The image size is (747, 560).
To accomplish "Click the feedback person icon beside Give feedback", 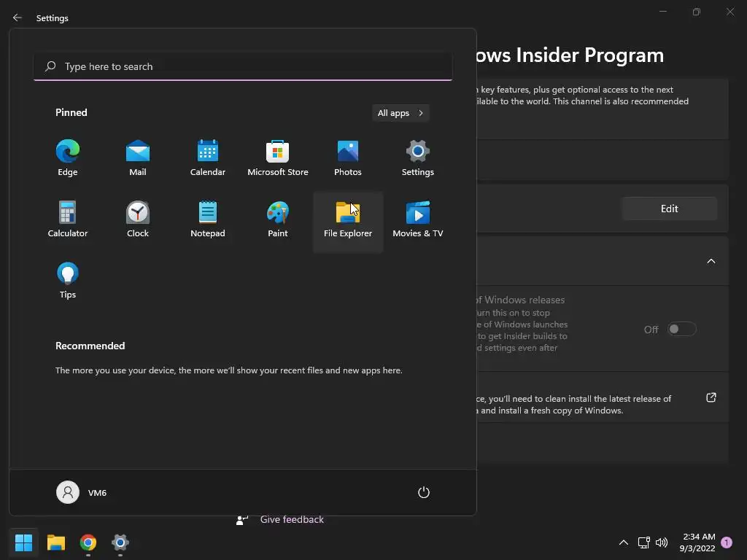I will tap(242, 520).
